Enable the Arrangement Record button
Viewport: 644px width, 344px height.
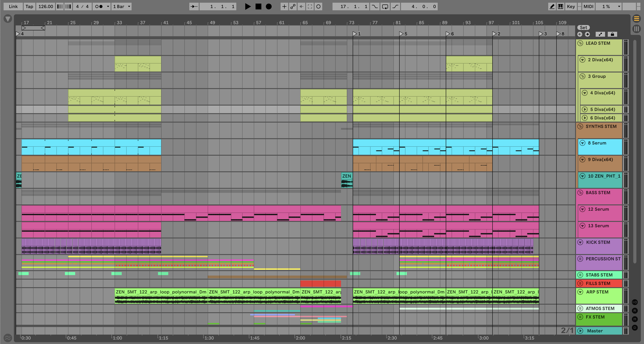pos(269,6)
